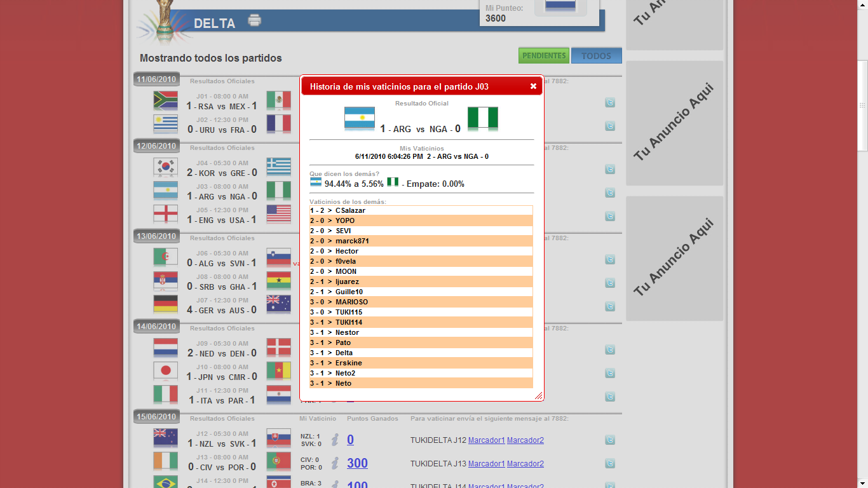Click the England flag in J05 row
868x488 pixels.
pos(165,214)
